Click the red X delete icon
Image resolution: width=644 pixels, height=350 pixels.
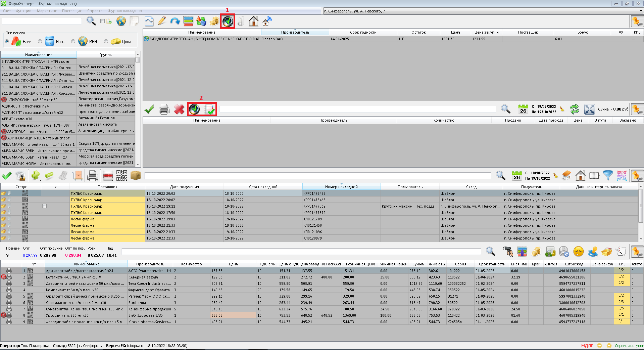[179, 109]
